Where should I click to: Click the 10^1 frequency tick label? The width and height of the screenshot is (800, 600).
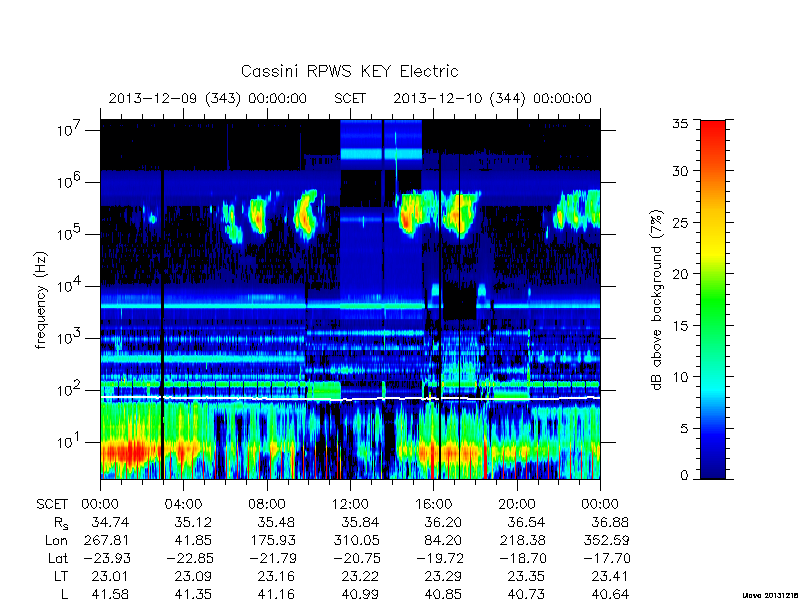pos(70,442)
